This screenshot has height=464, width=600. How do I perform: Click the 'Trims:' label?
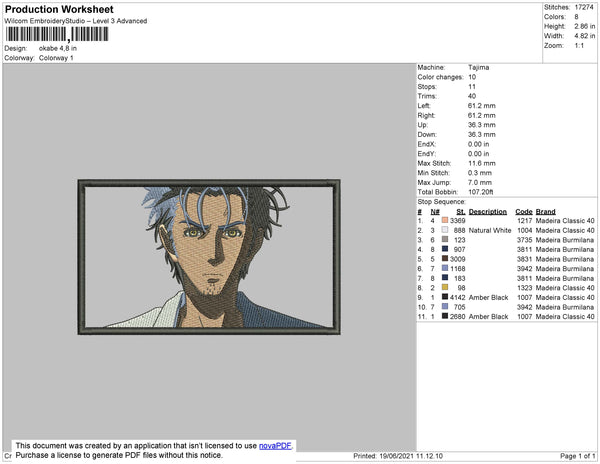pos(427,96)
